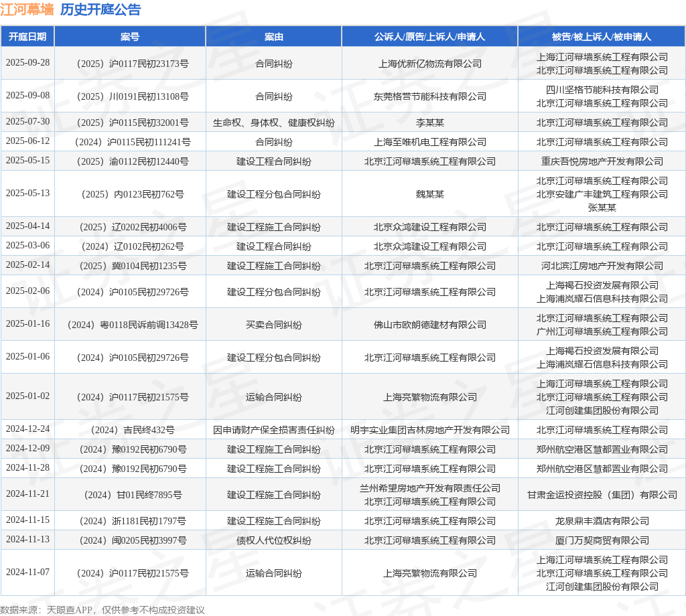
Task: Click plaintiff 兰州希望房地产开发有限责任公司
Action: click(x=429, y=489)
